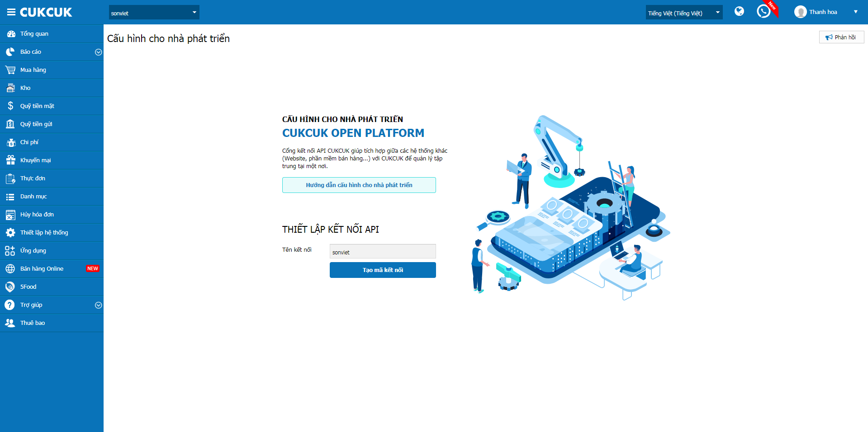Click the Tên kết nối label
The height and width of the screenshot is (432, 868).
coord(297,249)
